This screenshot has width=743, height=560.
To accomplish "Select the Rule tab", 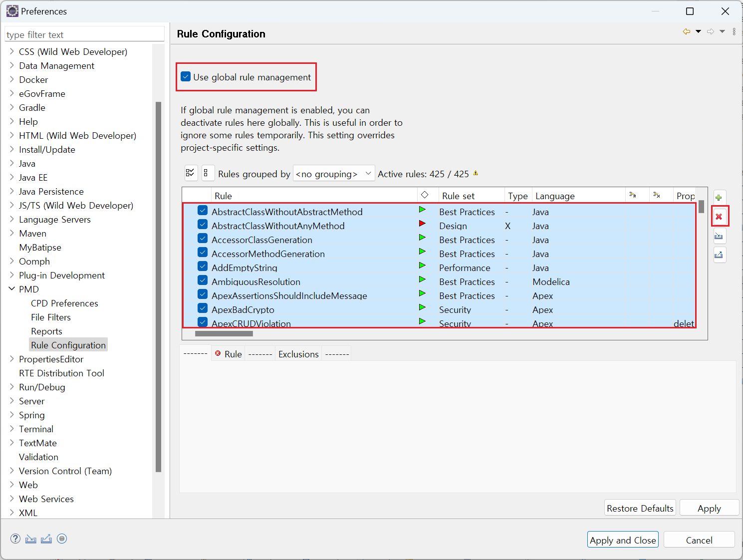I will [229, 354].
